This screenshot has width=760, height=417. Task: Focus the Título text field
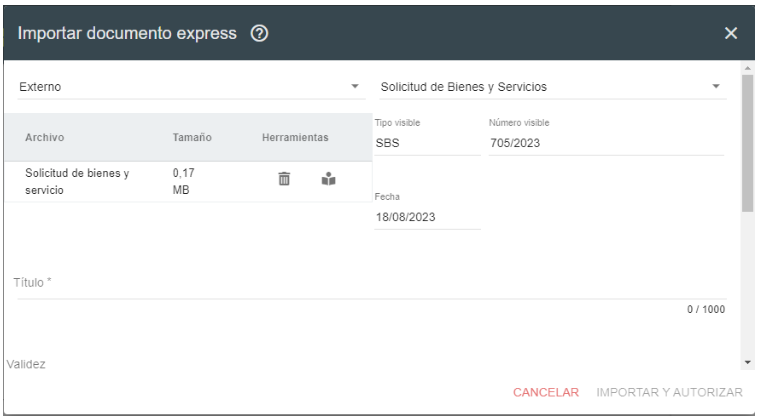370,285
